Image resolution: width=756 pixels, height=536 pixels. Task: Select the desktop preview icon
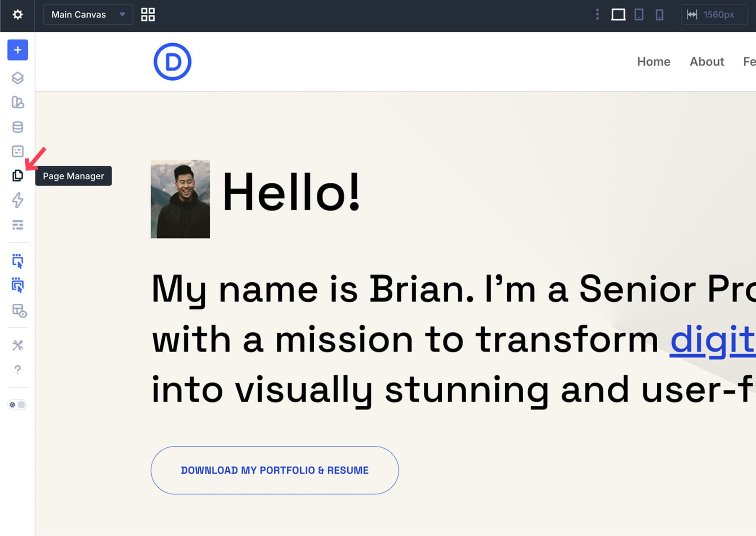pos(618,15)
